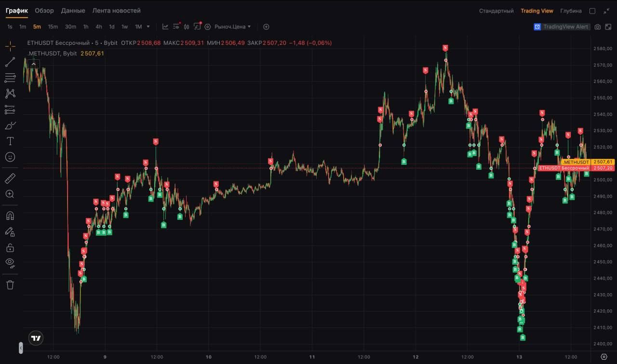Open chart settings gear at bottom right
Image resolution: width=617 pixels, height=364 pixels.
(604, 357)
